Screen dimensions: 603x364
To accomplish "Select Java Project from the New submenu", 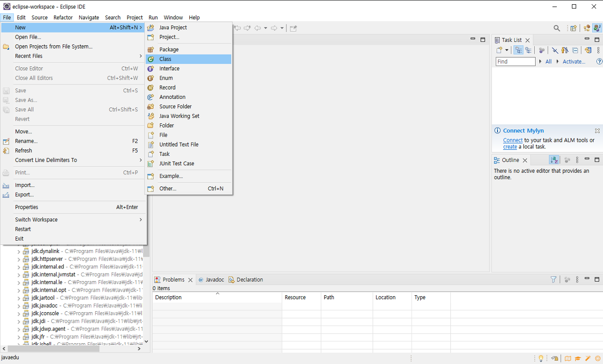I will click(188, 27).
